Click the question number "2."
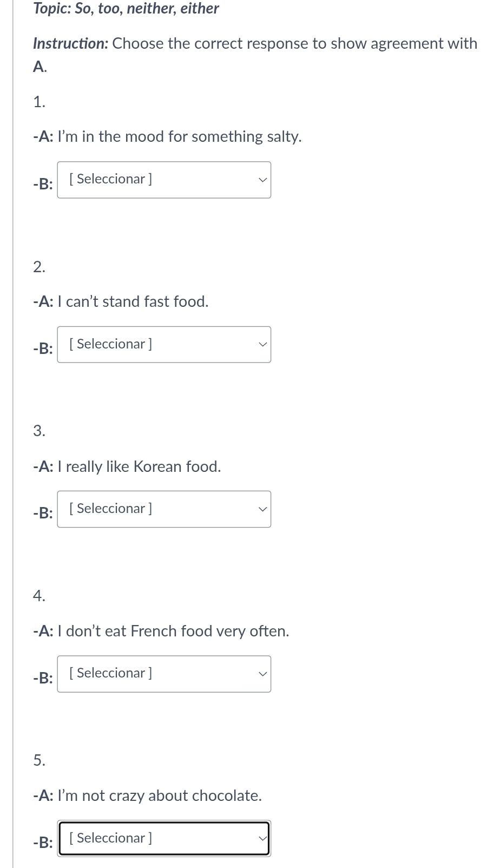The height and width of the screenshot is (868, 500). 39,266
